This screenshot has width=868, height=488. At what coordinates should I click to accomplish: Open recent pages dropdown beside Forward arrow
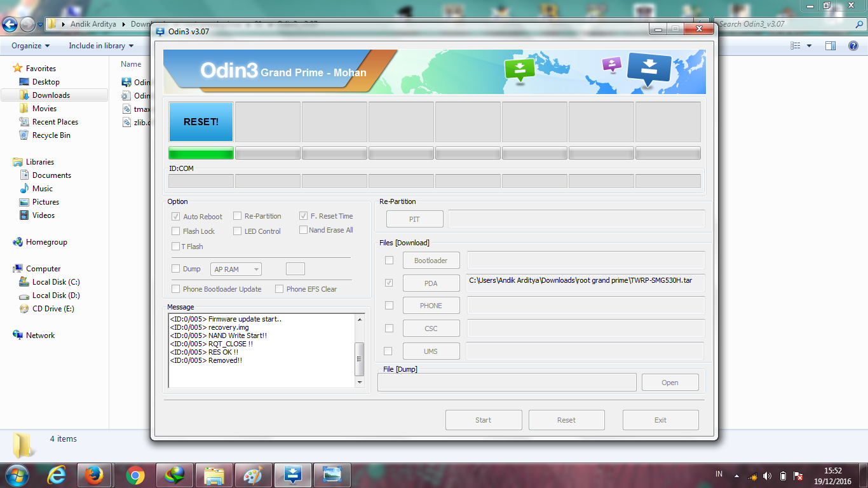(40, 25)
